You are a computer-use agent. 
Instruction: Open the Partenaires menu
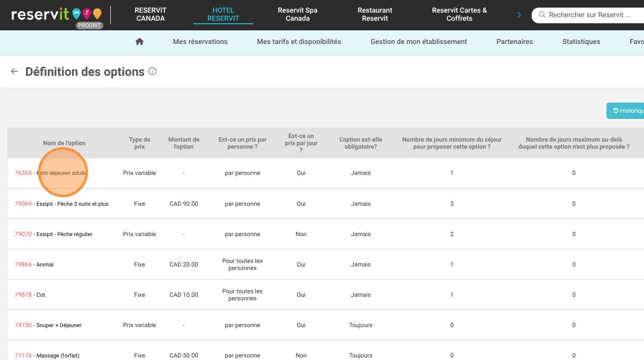[x=514, y=42]
